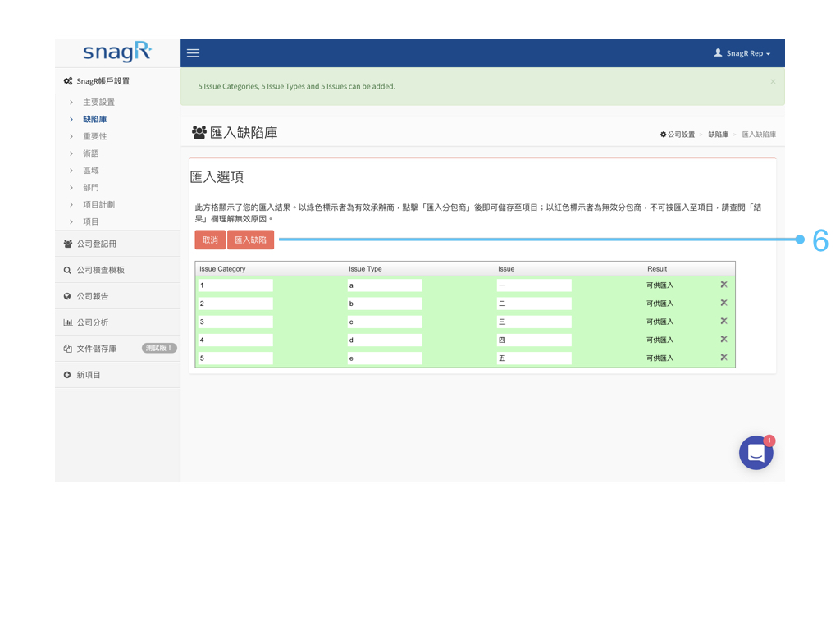Viewport: 840px width, 630px height.
Task: Remove row 3 with X icon
Action: pyautogui.click(x=724, y=321)
